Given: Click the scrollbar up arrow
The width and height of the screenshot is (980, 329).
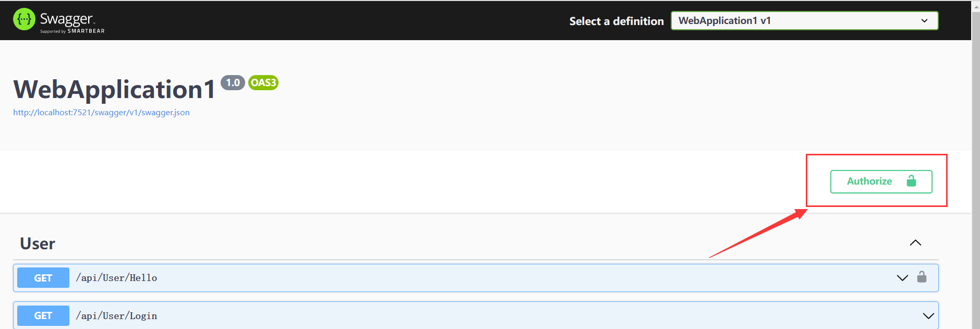Looking at the screenshot, I should 976,6.
